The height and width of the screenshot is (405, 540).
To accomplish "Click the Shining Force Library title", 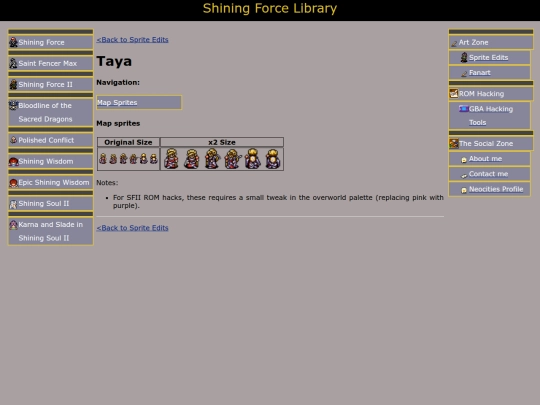I will (270, 9).
